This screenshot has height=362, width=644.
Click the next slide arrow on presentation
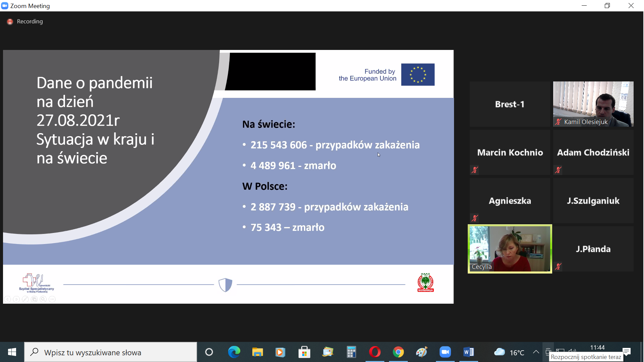pyautogui.click(x=16, y=299)
